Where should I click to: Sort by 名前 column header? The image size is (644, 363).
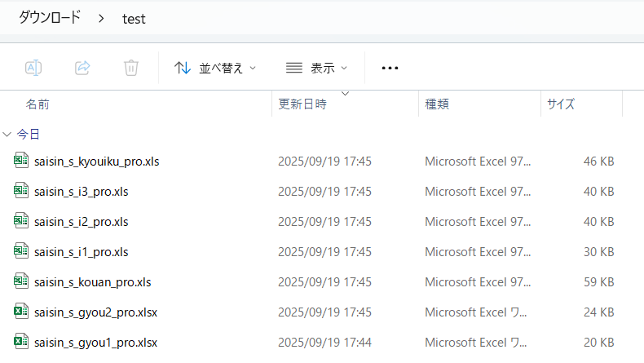[37, 104]
